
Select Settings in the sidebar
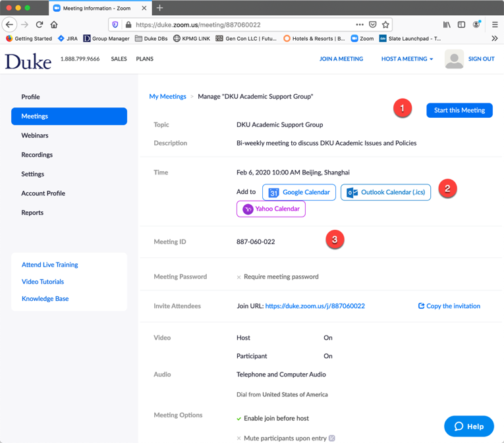[33, 174]
